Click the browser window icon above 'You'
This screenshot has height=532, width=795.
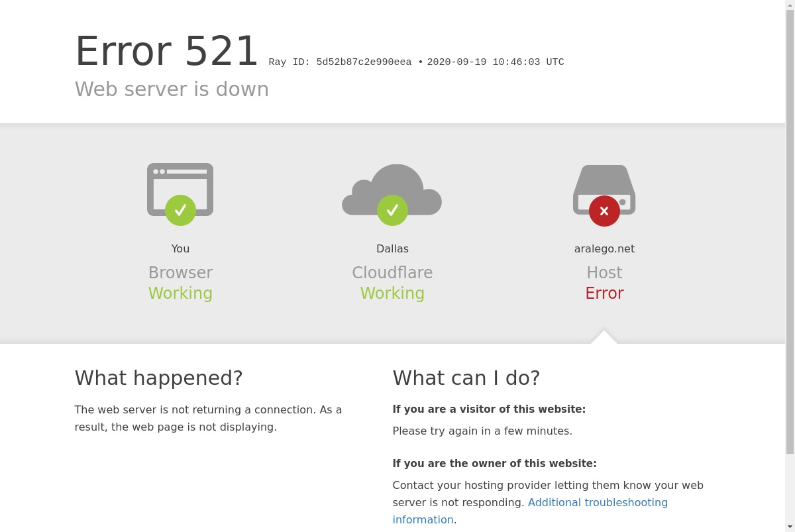point(180,194)
